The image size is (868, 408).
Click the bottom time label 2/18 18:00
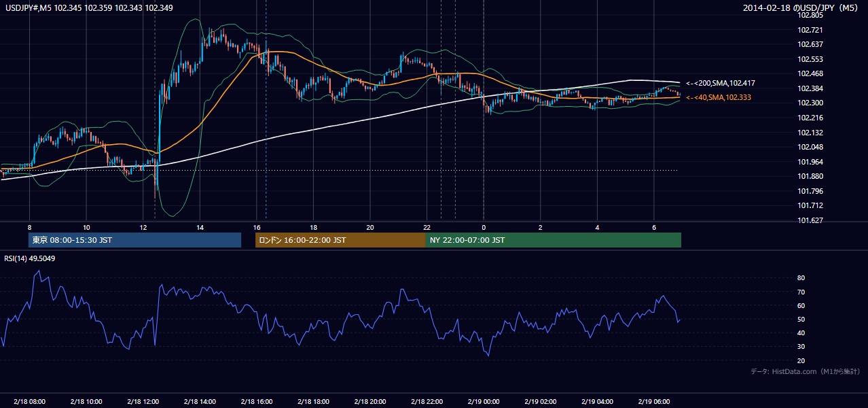[313, 401]
